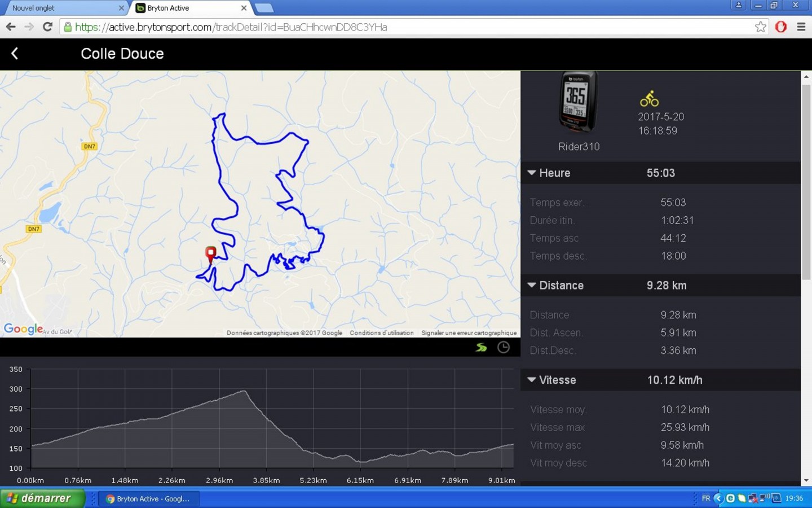Click the disconnected network tray icon
The image size is (812, 508).
(x=753, y=498)
